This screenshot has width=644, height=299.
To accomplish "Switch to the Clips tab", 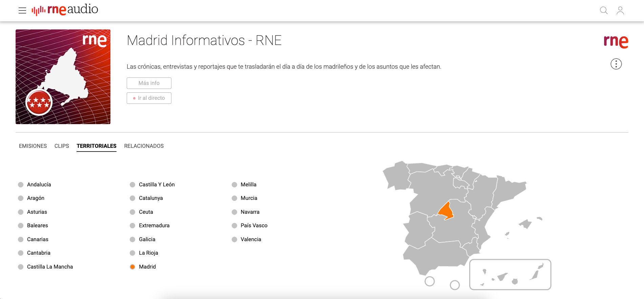I will tap(62, 146).
